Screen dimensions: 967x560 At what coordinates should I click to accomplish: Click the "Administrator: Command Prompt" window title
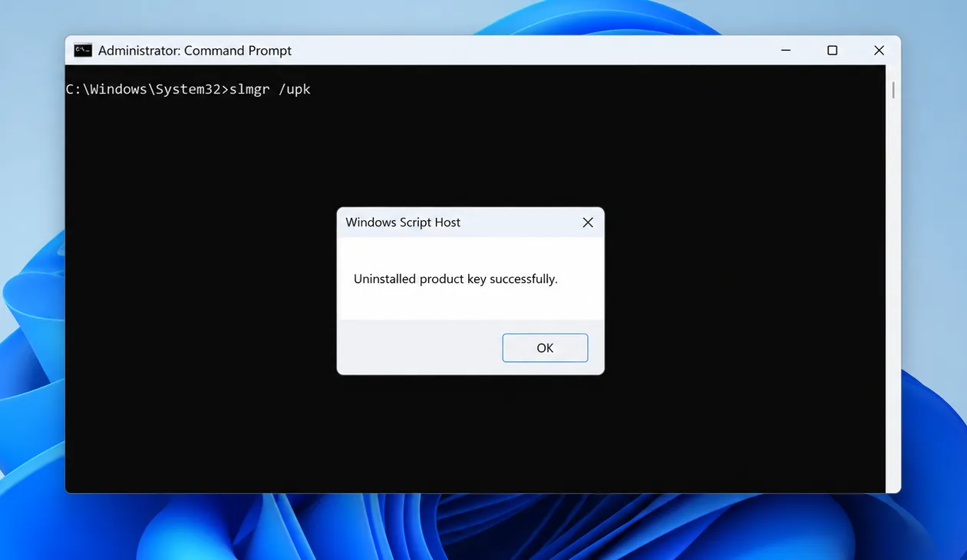(x=195, y=51)
